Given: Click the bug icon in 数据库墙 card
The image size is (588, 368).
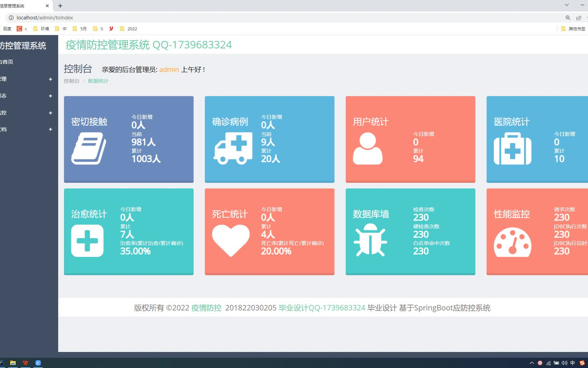Looking at the screenshot, I should point(370,240).
